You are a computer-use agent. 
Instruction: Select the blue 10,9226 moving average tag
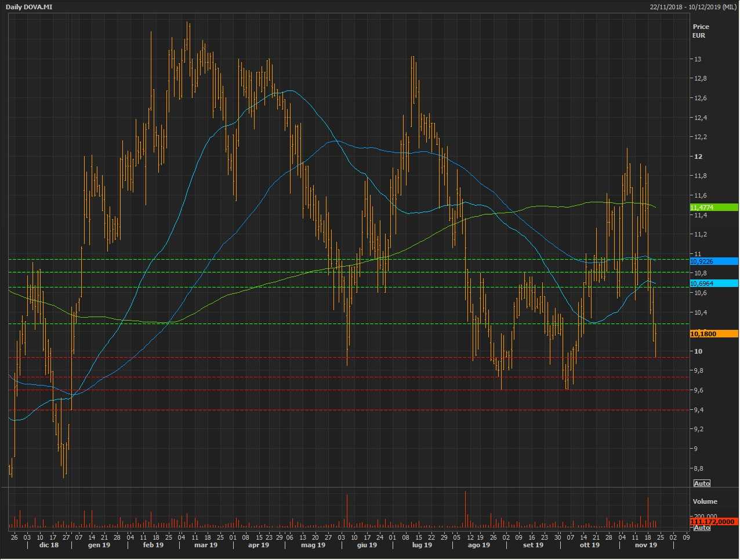pos(713,261)
